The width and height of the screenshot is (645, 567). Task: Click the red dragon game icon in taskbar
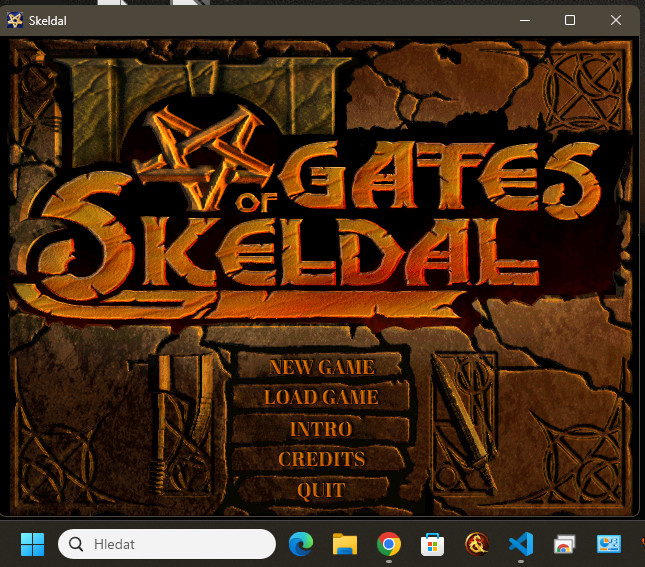(x=477, y=544)
